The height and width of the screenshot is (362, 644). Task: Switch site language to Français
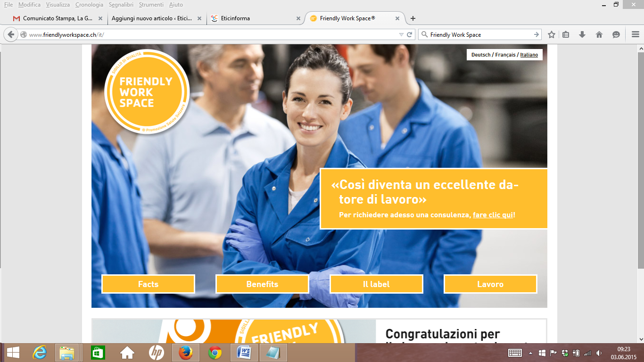coord(505,55)
